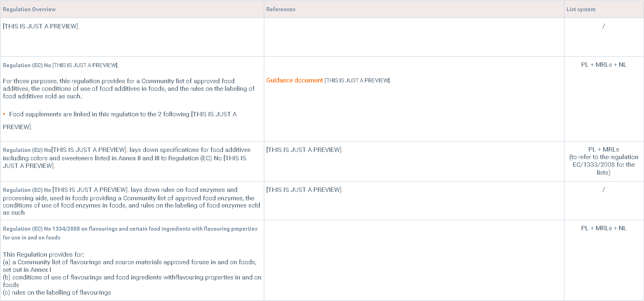This screenshot has height=301, width=644.
Task: Open the Regulation (EC) No 1334/2008 flavourings heading
Action: (130, 229)
